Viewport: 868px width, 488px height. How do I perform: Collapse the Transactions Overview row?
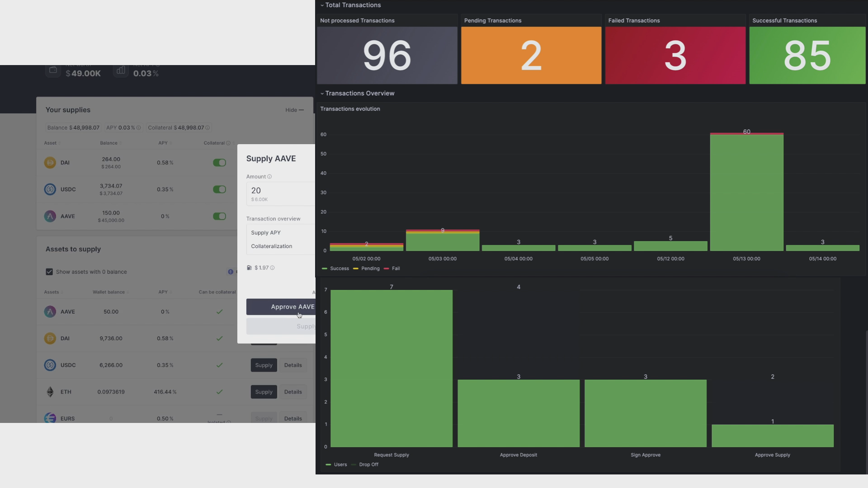pyautogui.click(x=358, y=94)
